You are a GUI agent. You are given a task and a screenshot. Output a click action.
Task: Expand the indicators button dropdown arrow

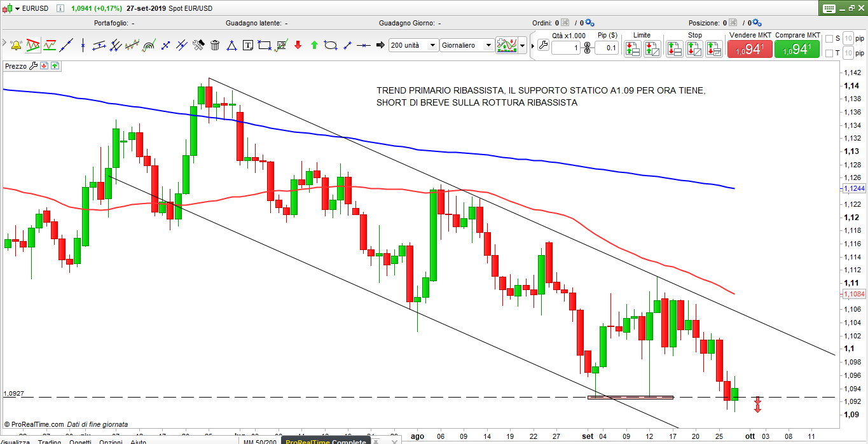523,45
